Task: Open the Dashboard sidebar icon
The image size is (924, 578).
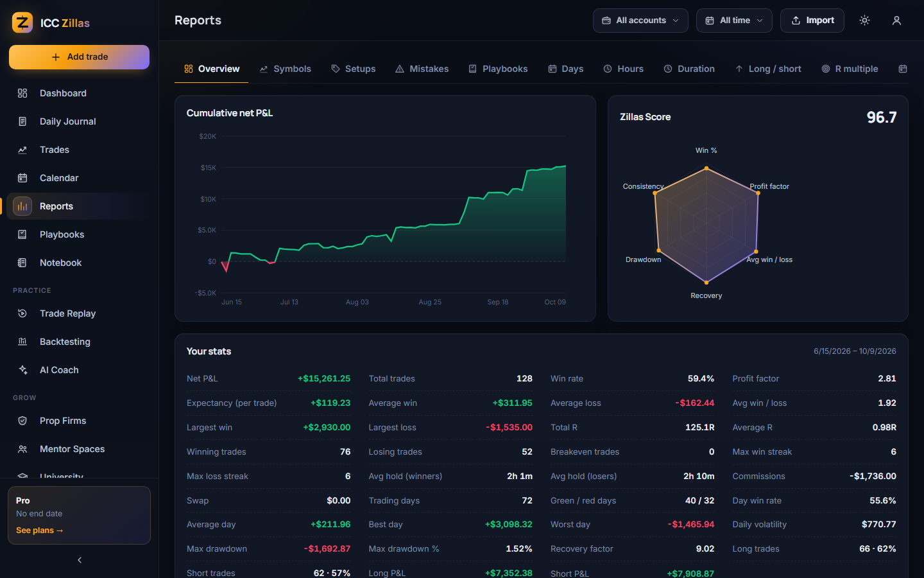Action: coord(22,93)
